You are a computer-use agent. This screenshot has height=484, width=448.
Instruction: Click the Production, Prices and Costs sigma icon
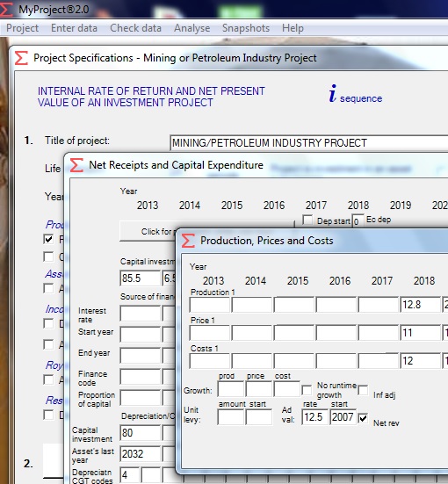pyautogui.click(x=188, y=241)
